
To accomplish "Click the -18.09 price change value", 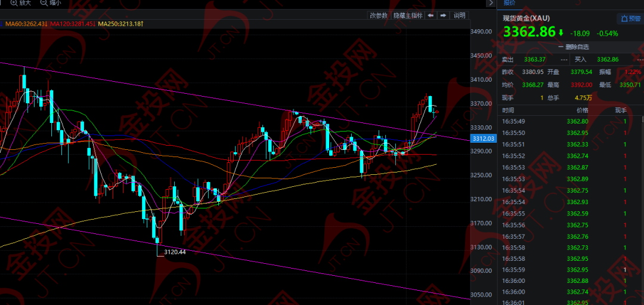I will pyautogui.click(x=581, y=33).
